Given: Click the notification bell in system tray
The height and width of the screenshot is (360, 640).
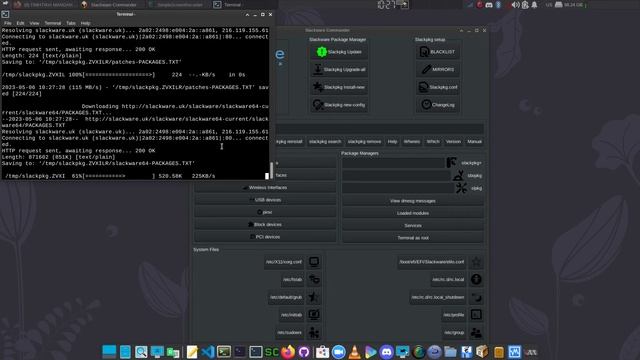Looking at the screenshot, I should (534, 5).
